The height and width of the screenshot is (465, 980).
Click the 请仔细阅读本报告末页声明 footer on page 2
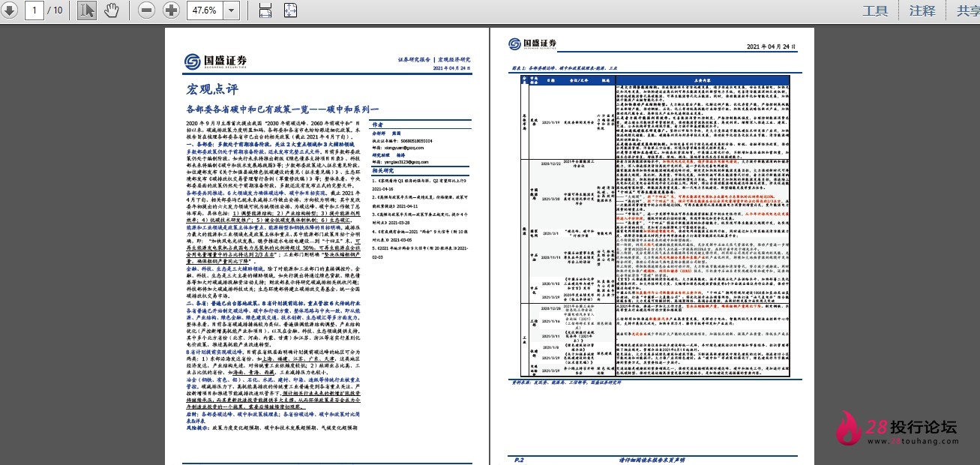[651, 459]
